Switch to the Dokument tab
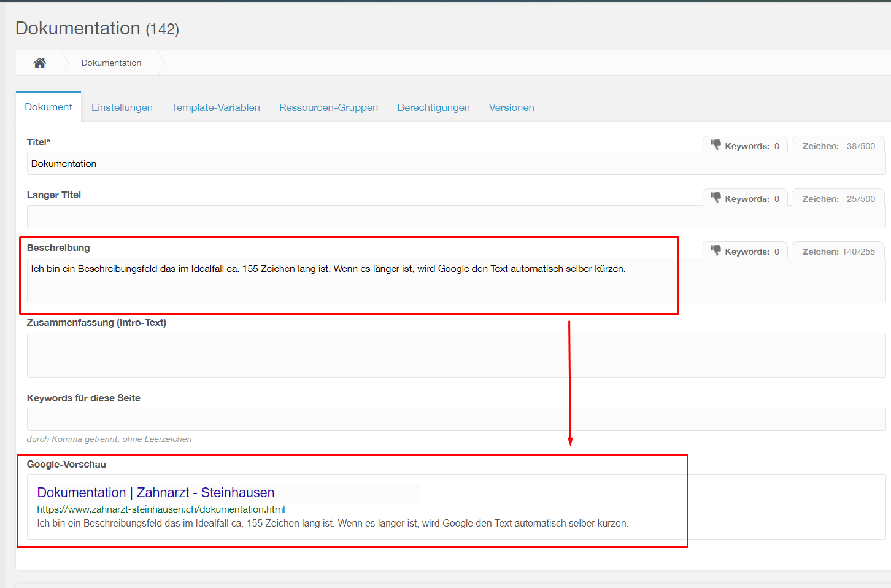 pos(48,107)
